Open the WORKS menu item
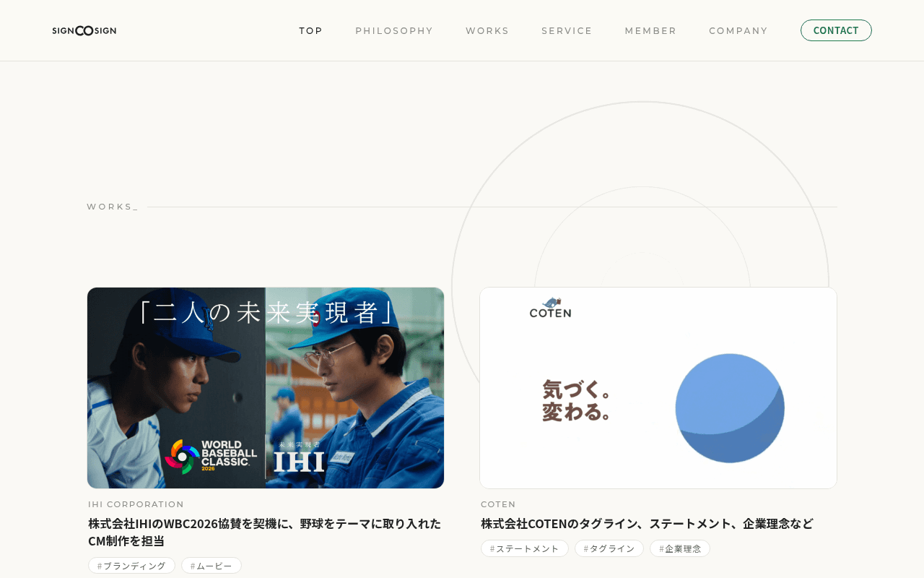 tap(487, 30)
